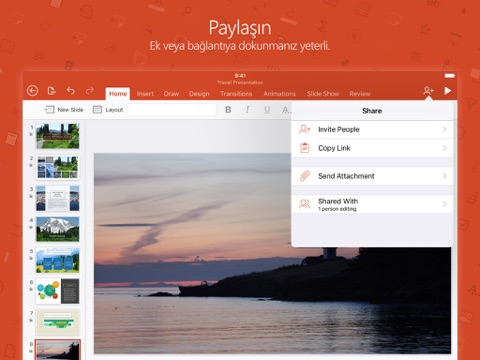The image size is (480, 360).
Task: Click the Share panel heading
Action: click(372, 111)
